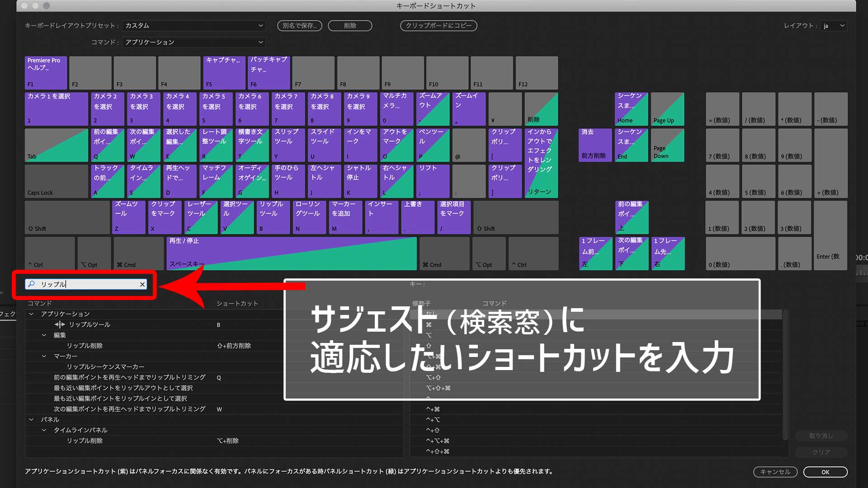Click the 取り消し button
The width and height of the screenshot is (868, 488).
(821, 436)
